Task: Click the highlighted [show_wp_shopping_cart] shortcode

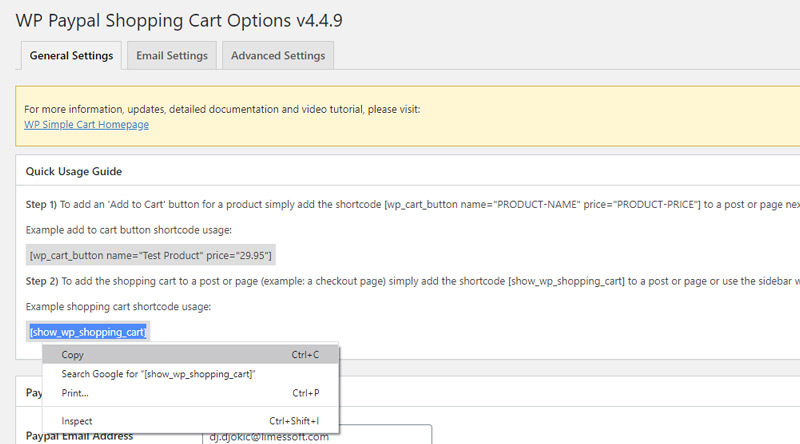Action: (x=88, y=332)
